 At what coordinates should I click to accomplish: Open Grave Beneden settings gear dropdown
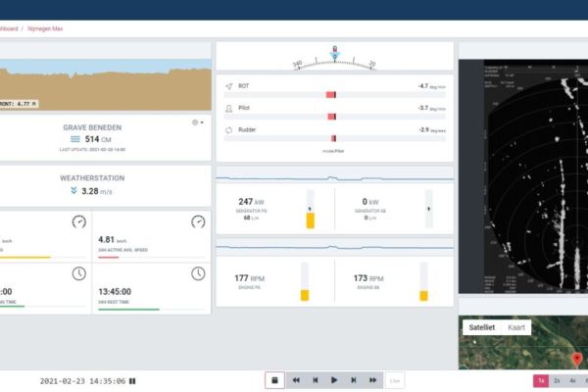coord(198,122)
